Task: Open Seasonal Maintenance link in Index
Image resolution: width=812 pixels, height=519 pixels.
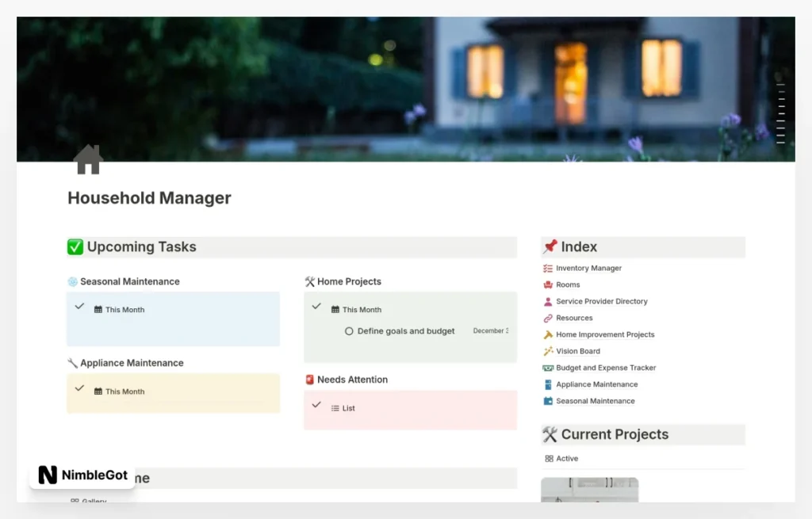Action: coord(596,401)
